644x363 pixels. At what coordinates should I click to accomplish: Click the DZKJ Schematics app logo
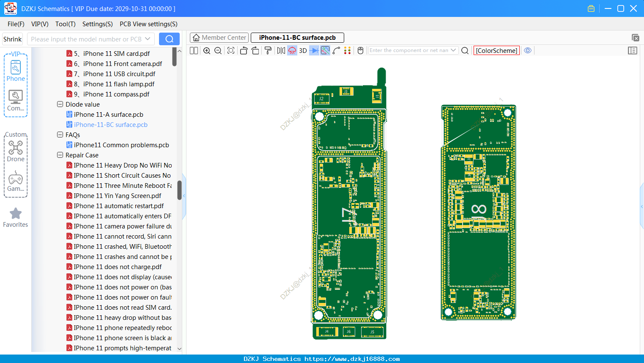point(10,8)
